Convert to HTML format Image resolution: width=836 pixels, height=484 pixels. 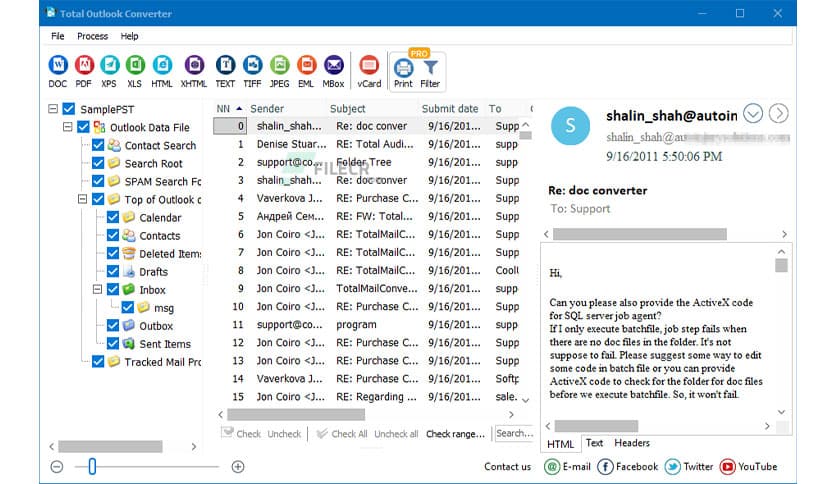click(x=162, y=71)
